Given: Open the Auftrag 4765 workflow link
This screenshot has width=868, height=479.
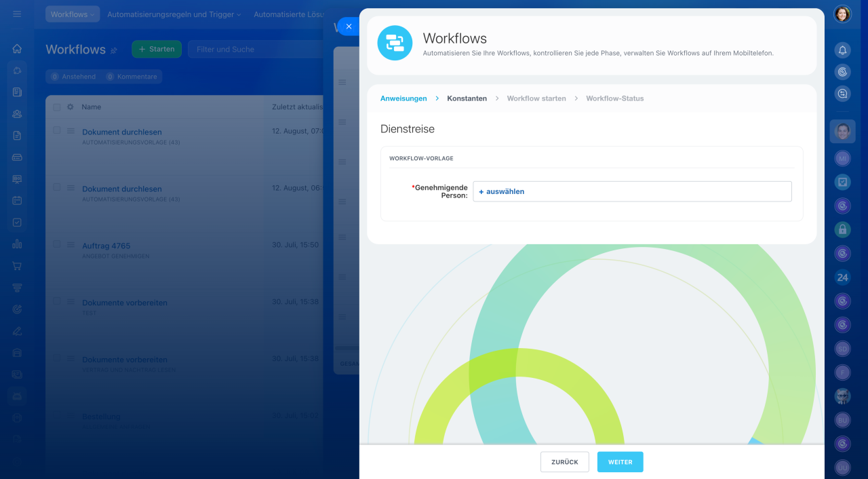Looking at the screenshot, I should click(x=106, y=246).
